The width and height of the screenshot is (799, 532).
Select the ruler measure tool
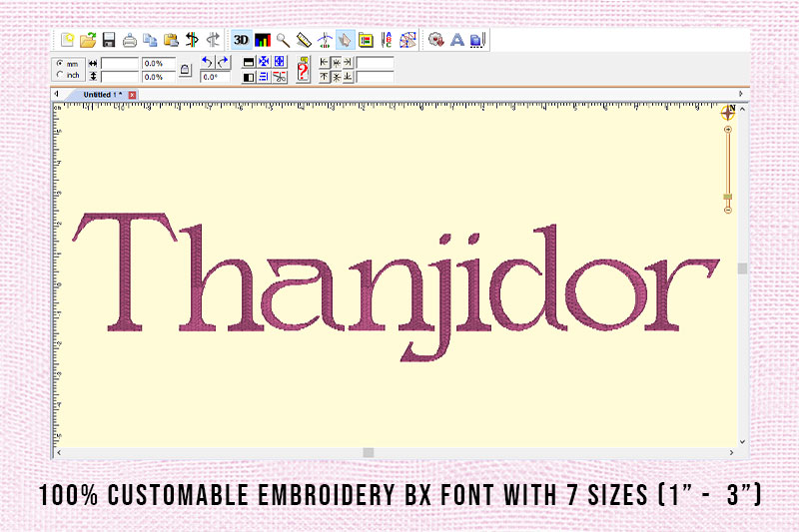(x=304, y=40)
